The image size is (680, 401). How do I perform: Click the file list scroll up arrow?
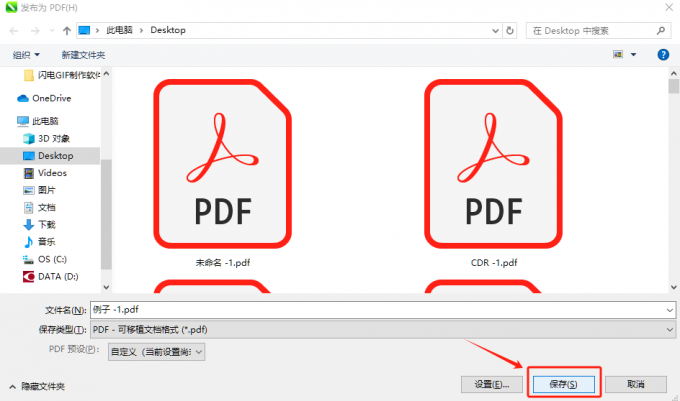[673, 74]
